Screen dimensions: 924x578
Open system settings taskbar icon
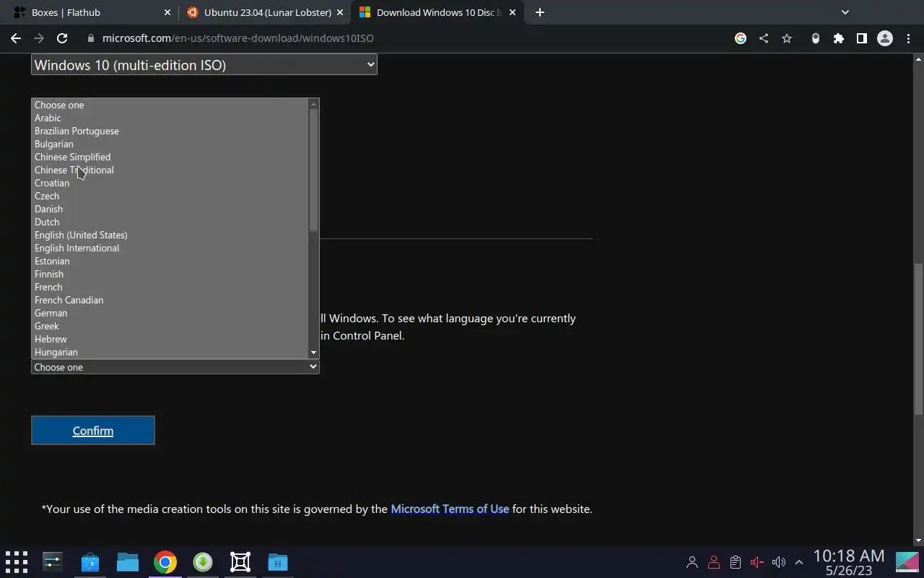click(x=53, y=562)
